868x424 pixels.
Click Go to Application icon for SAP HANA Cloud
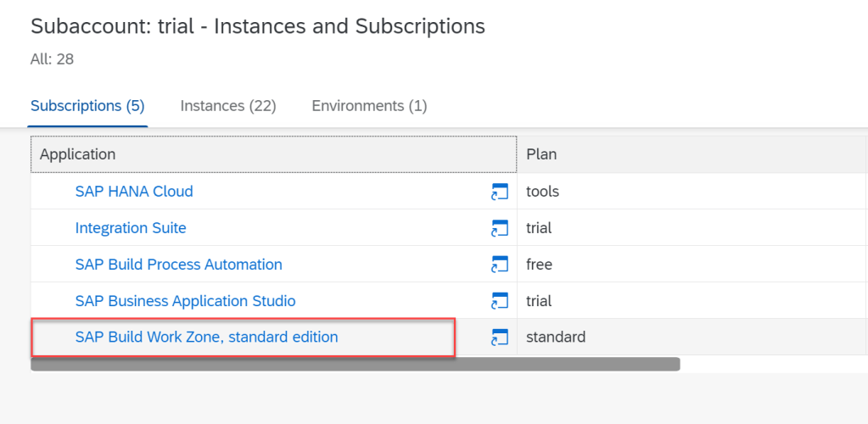[499, 192]
